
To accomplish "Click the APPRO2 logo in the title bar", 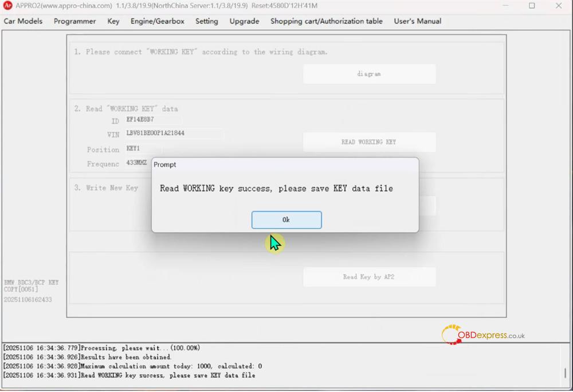I will [7, 6].
